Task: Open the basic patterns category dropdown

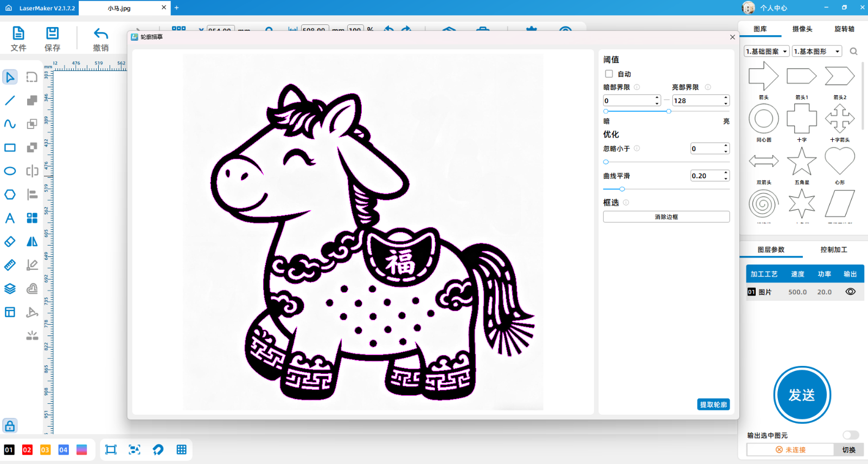Action: point(767,51)
